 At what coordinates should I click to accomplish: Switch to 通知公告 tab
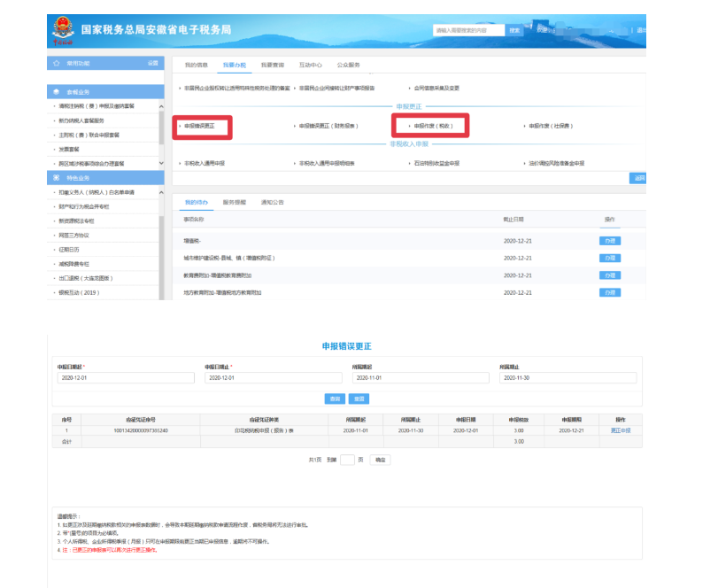273,203
